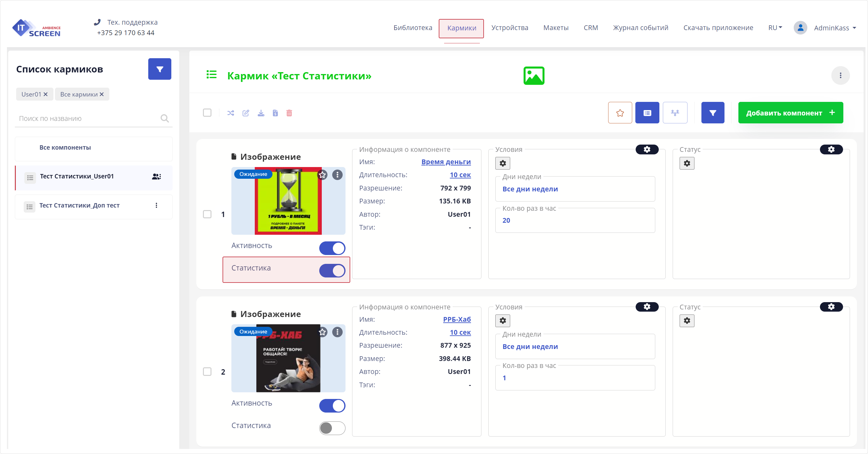Open filter in Список кармиков panel
This screenshot has width=868, height=454.
click(159, 69)
